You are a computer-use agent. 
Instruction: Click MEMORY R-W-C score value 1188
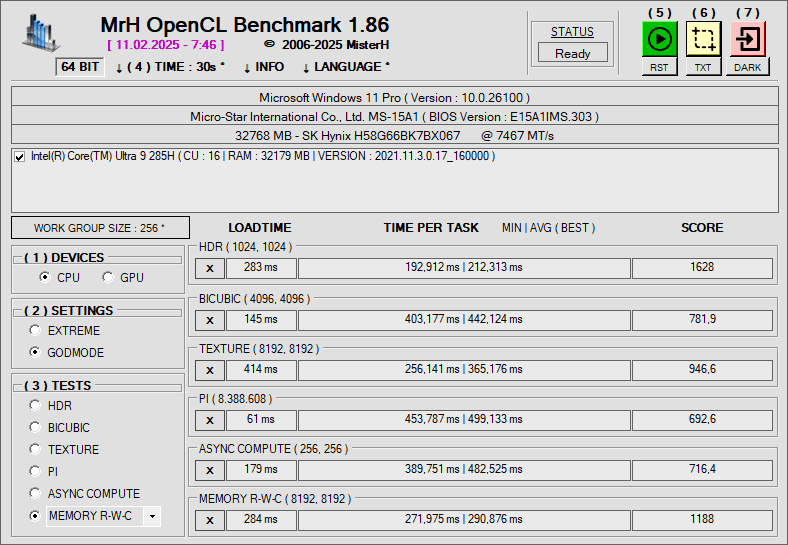[x=702, y=520]
